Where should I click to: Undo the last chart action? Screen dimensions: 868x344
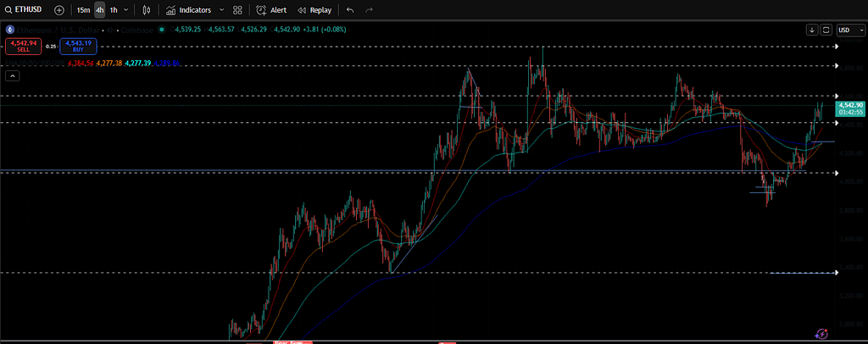pyautogui.click(x=350, y=10)
